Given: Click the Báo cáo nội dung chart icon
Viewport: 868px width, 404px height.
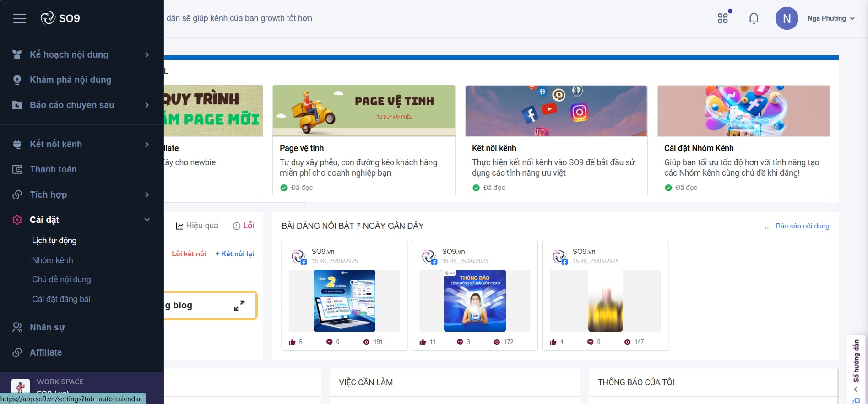Looking at the screenshot, I should click(x=768, y=226).
